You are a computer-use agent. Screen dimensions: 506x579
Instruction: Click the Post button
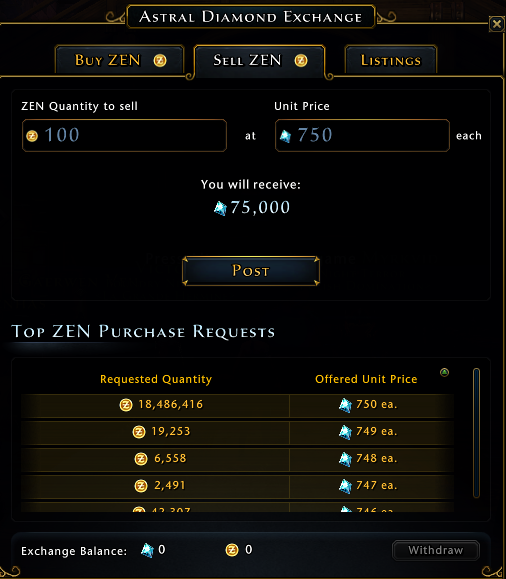click(251, 271)
